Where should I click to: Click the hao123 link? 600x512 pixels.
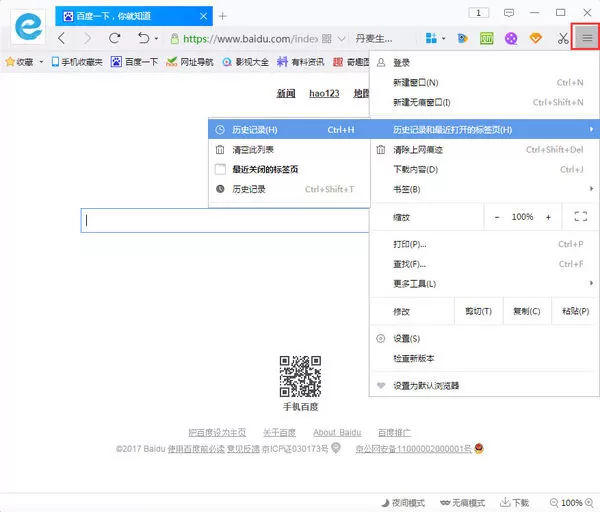click(x=324, y=93)
